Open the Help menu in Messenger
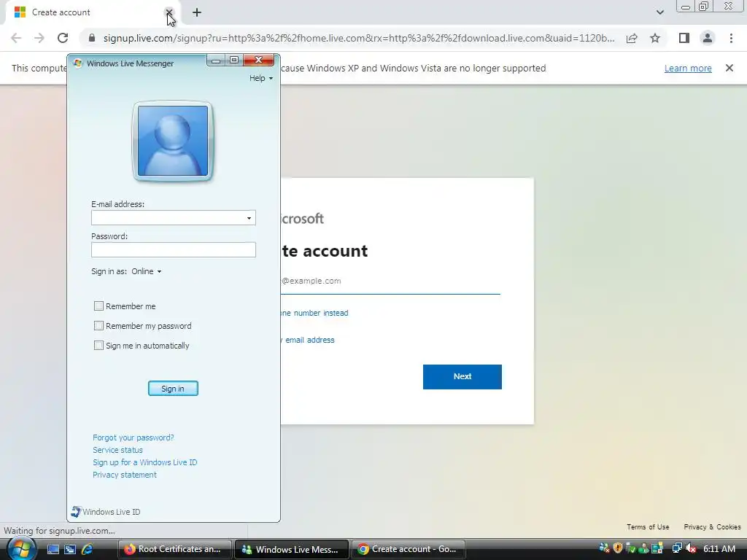This screenshot has width=747, height=560. pyautogui.click(x=261, y=78)
